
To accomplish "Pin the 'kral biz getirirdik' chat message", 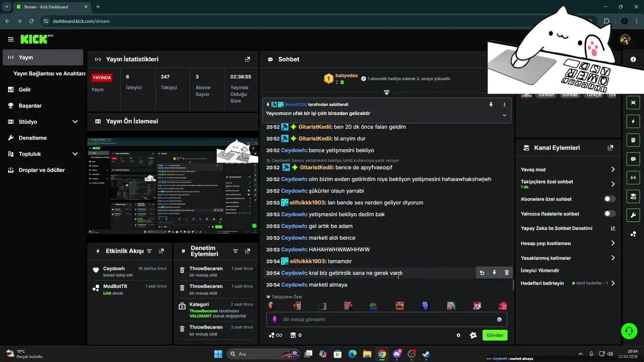I will 494,273.
